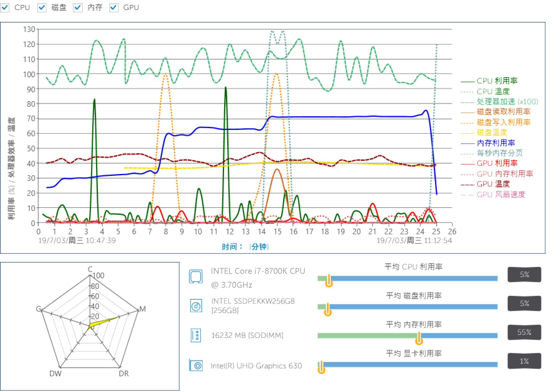Image resolution: width=553 pixels, height=392 pixels.
Task: Click the 55% memory usage badge
Action: (524, 332)
